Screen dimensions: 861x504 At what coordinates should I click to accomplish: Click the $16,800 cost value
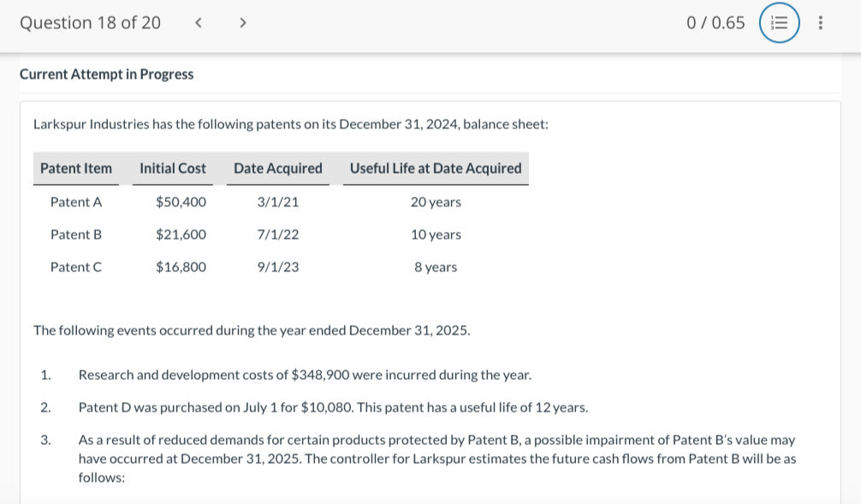[x=181, y=267]
